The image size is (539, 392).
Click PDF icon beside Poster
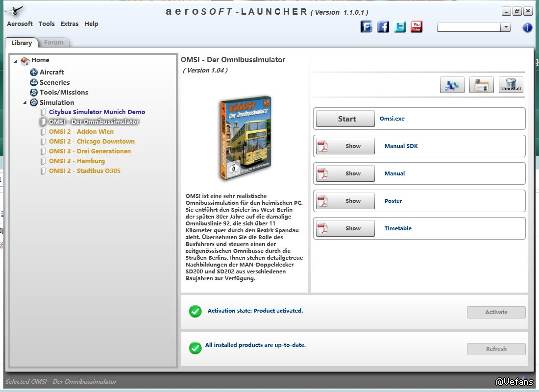point(322,201)
